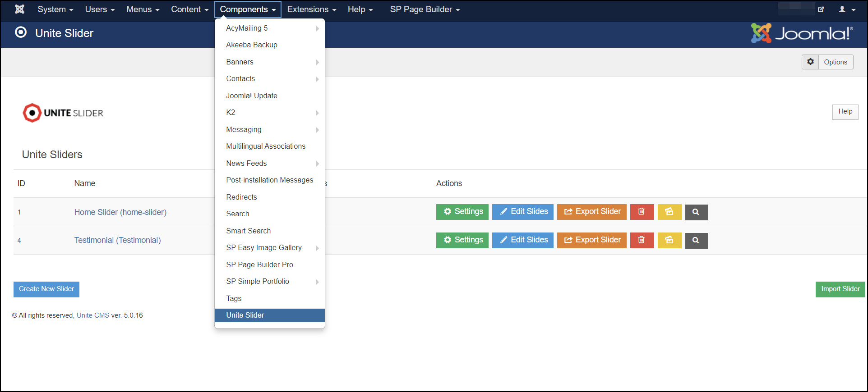Click the Options gear icon
This screenshot has width=868, height=392.
[x=810, y=62]
